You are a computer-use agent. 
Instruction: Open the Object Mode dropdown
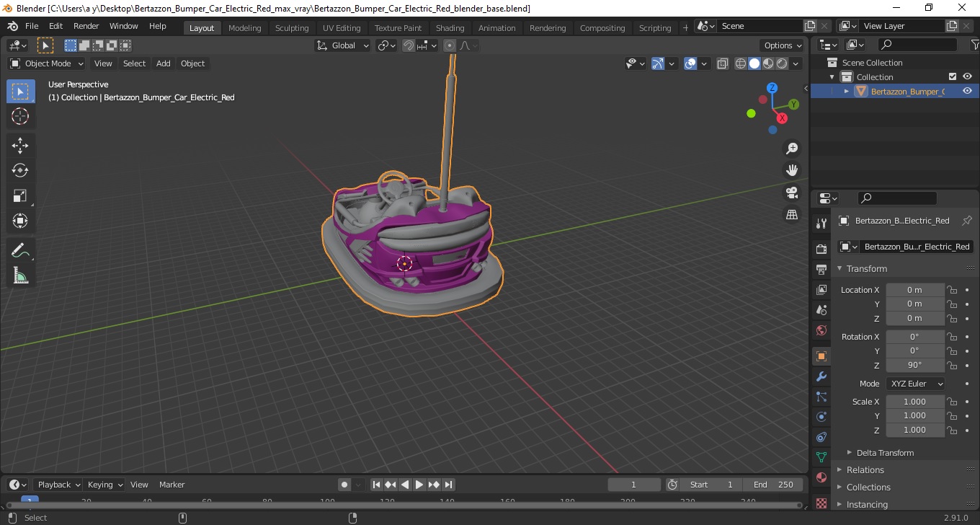(47, 63)
